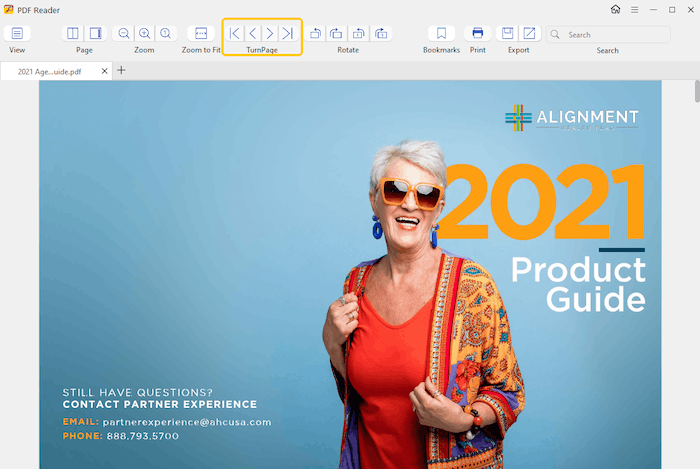This screenshot has width=700, height=469.
Task: Click the Export edit-pencil icon
Action: coord(529,33)
